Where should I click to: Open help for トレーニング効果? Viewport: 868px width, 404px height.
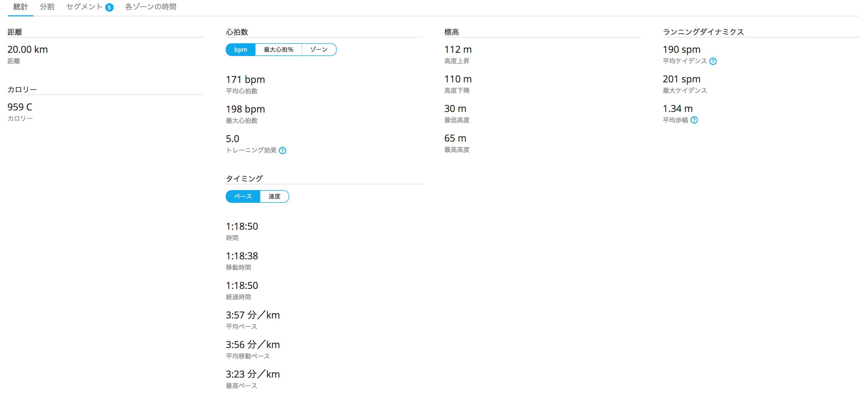click(x=283, y=151)
